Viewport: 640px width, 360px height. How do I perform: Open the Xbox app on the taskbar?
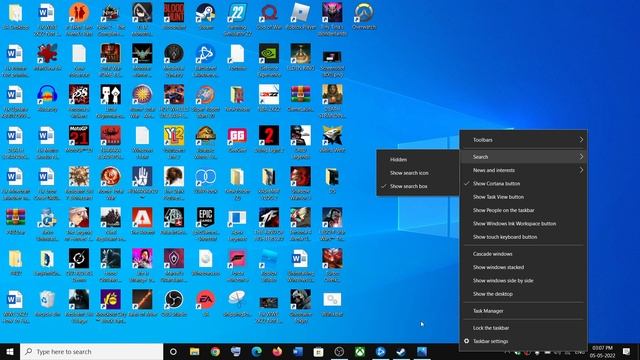click(x=360, y=351)
